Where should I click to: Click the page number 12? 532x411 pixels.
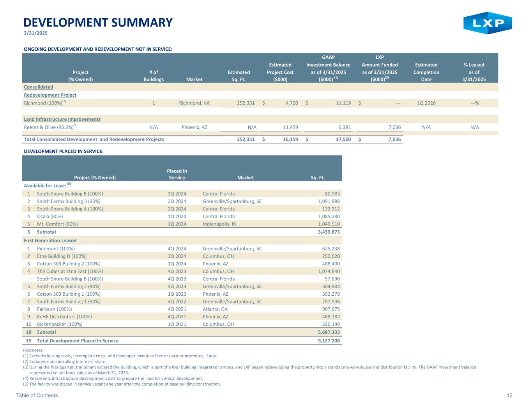tap(509, 395)
